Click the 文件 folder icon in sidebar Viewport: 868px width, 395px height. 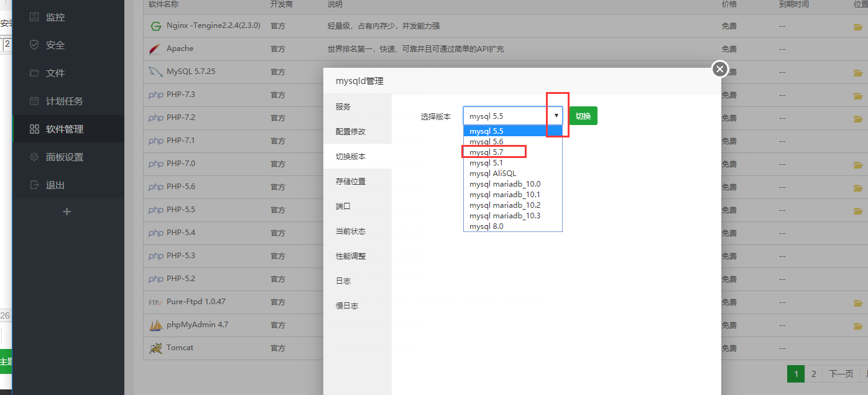pos(34,73)
